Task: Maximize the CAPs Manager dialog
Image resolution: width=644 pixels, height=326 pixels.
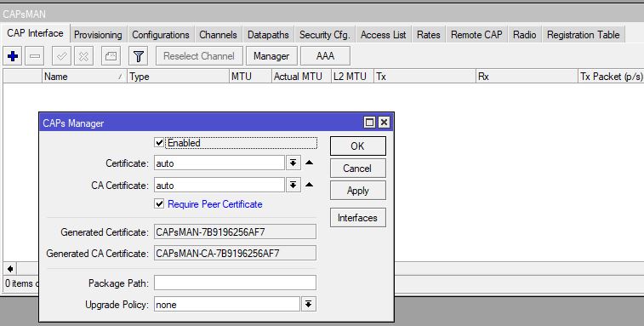Action: [x=370, y=122]
